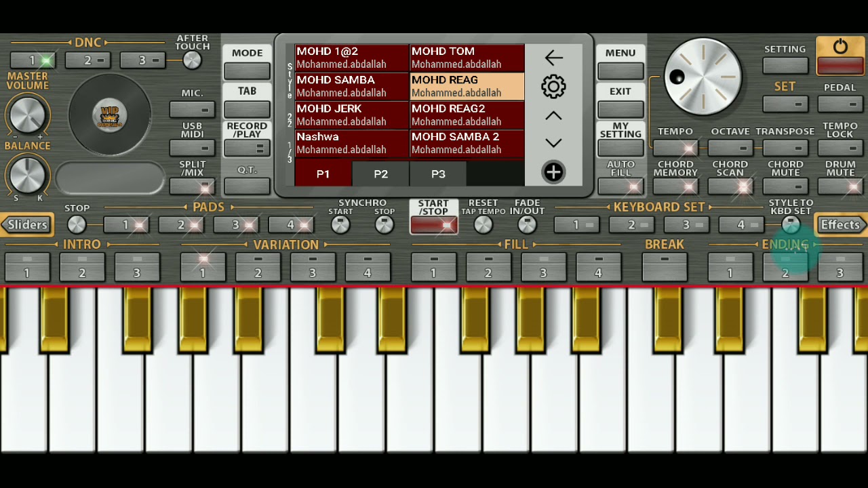
Task: Open the My Setting button
Action: [620, 146]
